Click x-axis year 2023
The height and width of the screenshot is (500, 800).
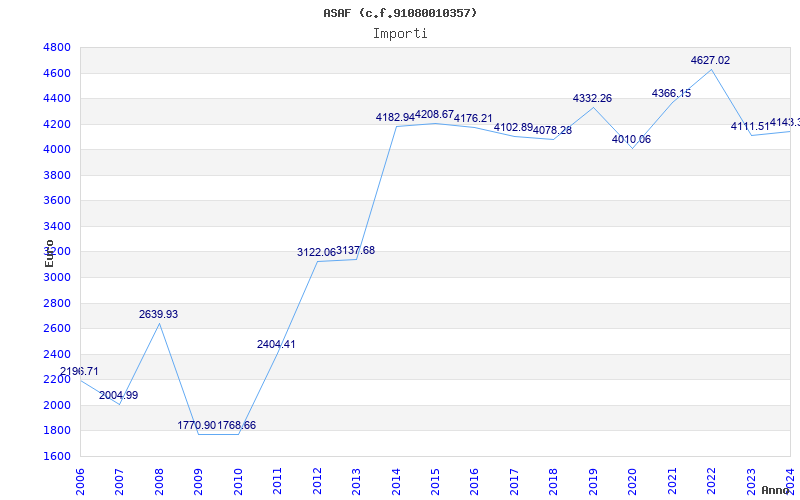pos(751,482)
